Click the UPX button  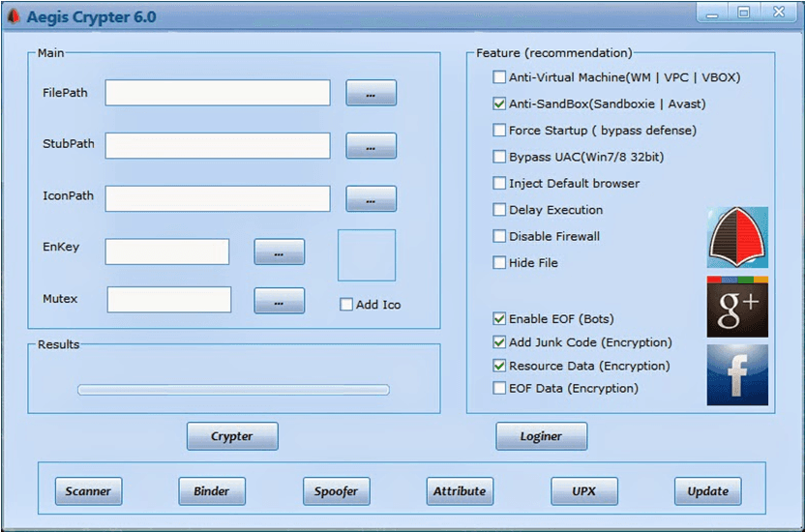point(584,491)
